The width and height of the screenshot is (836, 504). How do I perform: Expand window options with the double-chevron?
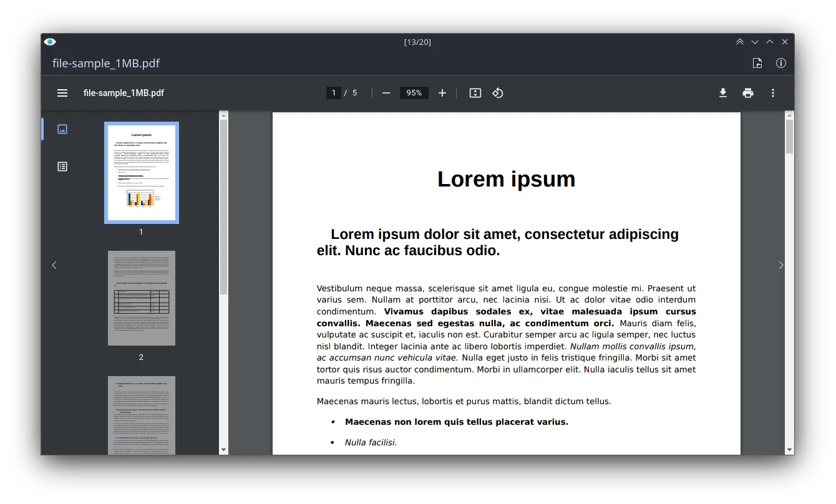tap(740, 41)
